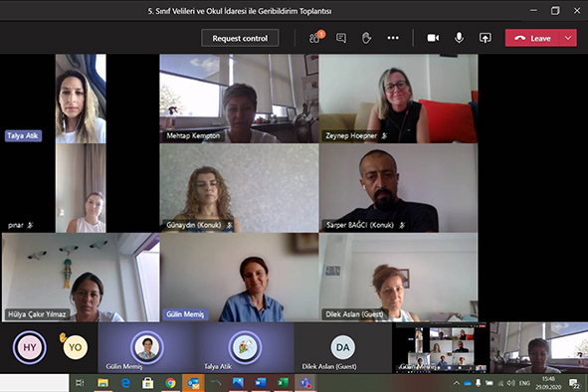Open Teams from the Windows taskbar

tap(305, 383)
